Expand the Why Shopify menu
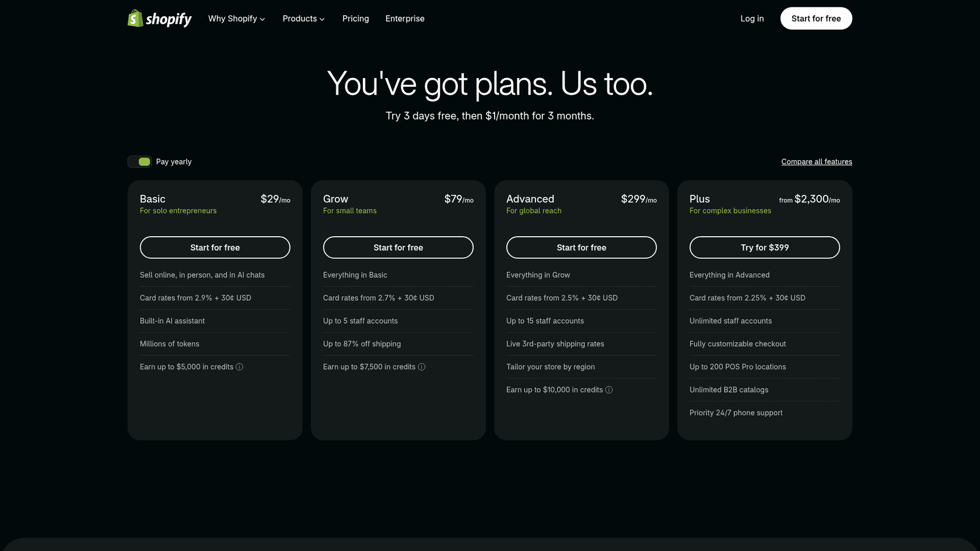This screenshot has width=980, height=551. pos(237,19)
